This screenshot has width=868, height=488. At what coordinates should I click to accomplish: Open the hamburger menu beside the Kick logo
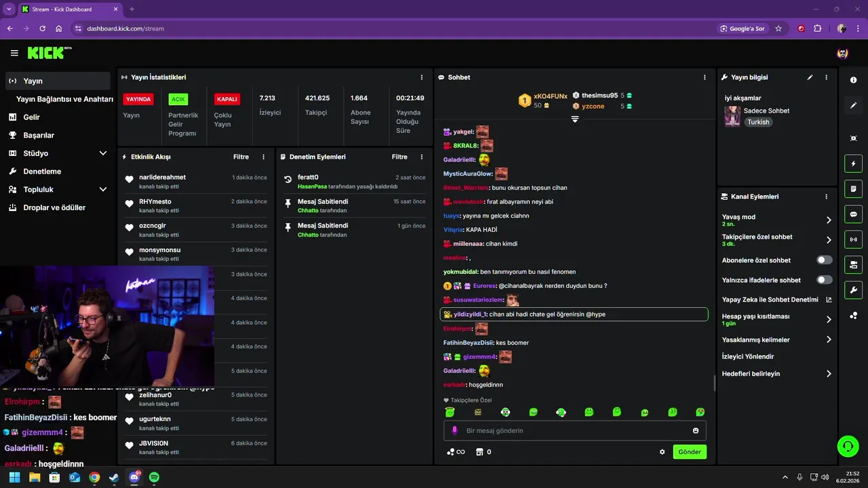(x=14, y=53)
